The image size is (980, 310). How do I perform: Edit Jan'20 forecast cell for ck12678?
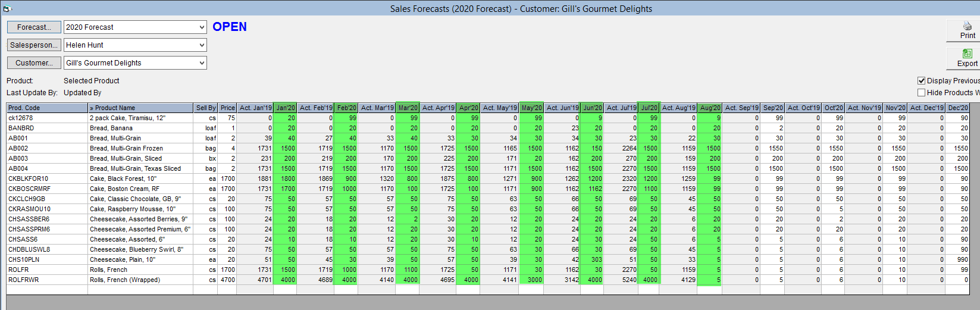tap(285, 118)
